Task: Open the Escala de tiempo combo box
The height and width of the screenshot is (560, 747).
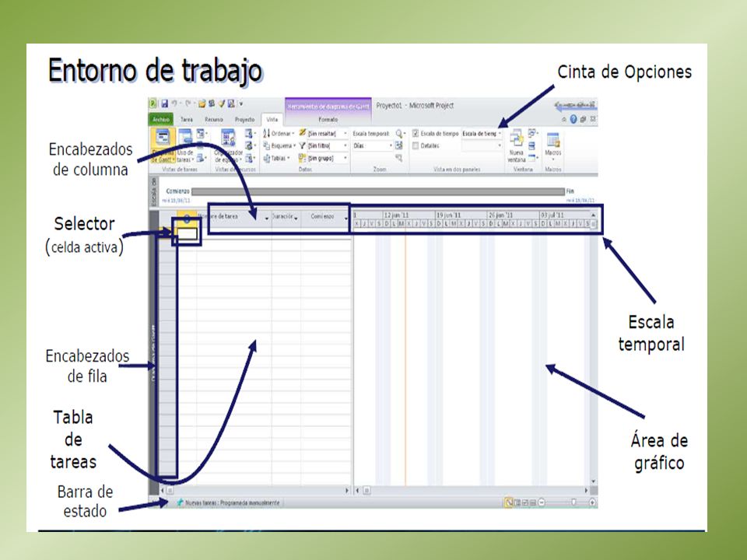Action: coord(482,133)
